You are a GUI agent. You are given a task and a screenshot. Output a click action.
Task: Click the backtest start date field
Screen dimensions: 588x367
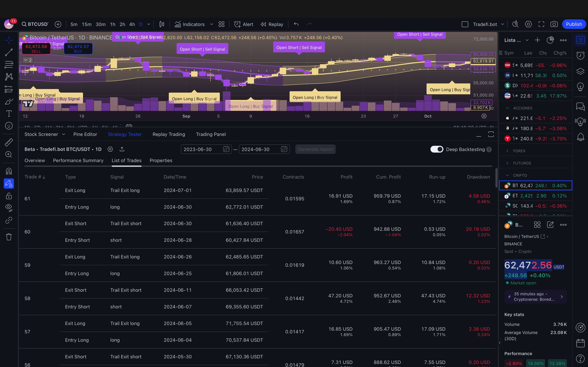[202, 149]
